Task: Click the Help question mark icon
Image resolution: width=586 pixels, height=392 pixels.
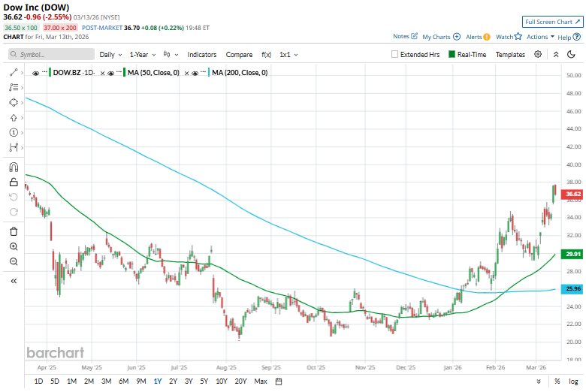Action: pos(577,37)
